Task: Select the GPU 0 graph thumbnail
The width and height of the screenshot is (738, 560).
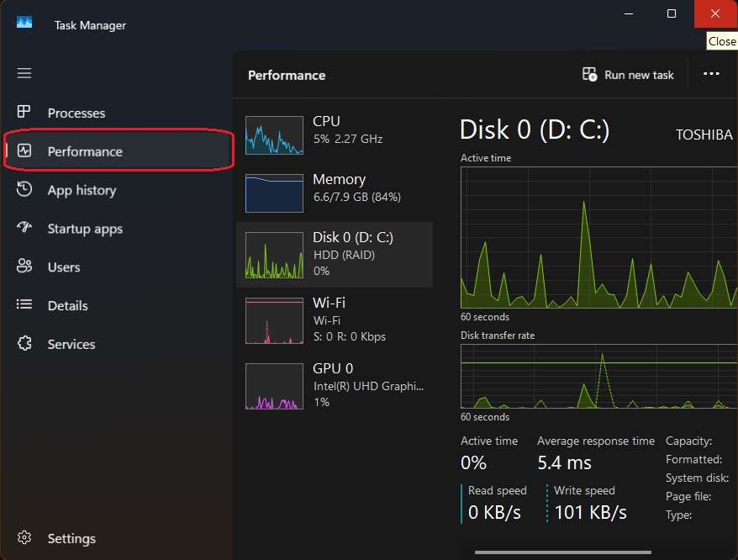Action: tap(274, 386)
